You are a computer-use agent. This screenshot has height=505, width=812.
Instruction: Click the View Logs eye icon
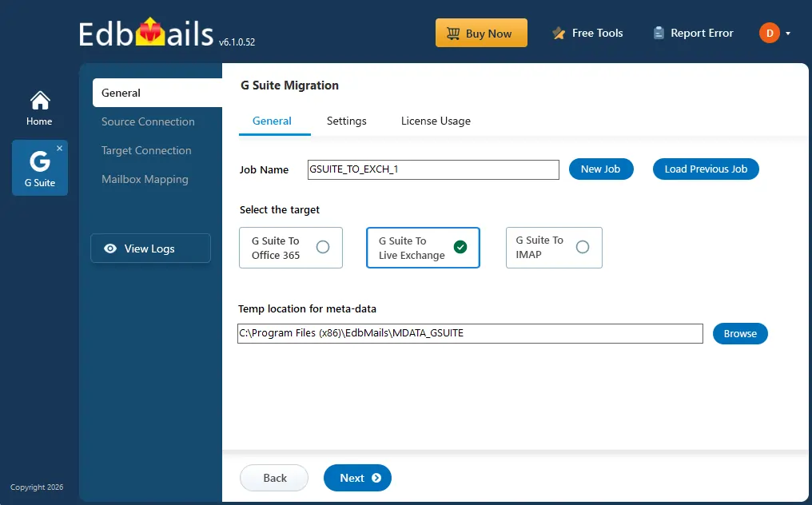pyautogui.click(x=110, y=249)
